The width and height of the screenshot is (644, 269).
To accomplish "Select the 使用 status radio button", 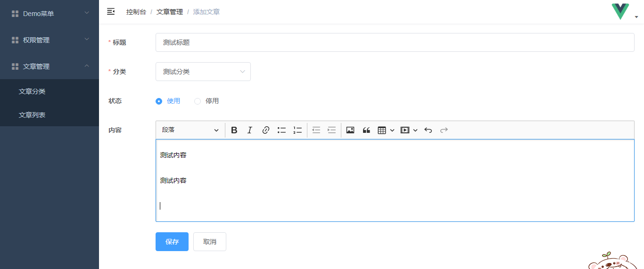I will coord(159,101).
